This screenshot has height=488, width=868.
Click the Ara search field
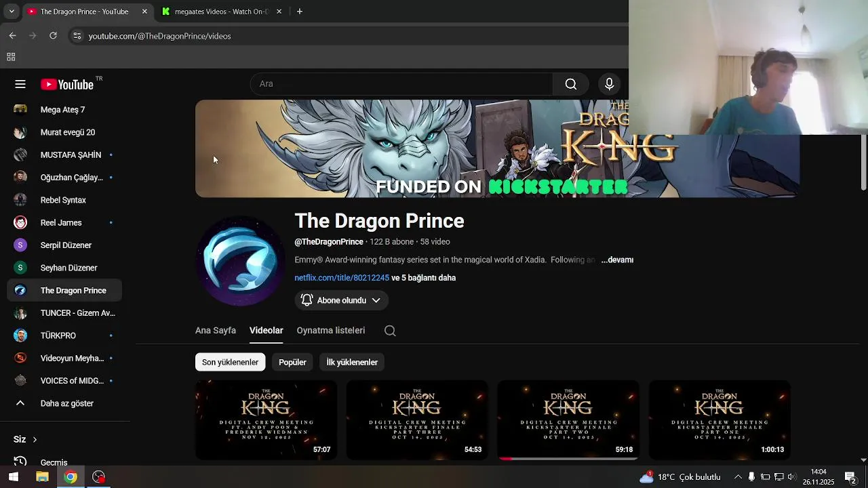[401, 84]
